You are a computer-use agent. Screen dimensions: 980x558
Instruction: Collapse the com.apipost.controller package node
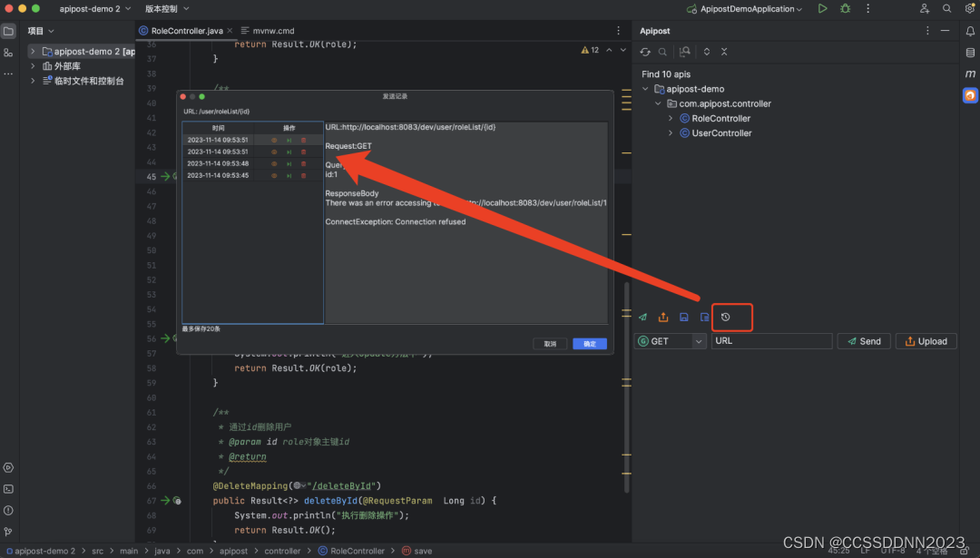[x=658, y=103]
